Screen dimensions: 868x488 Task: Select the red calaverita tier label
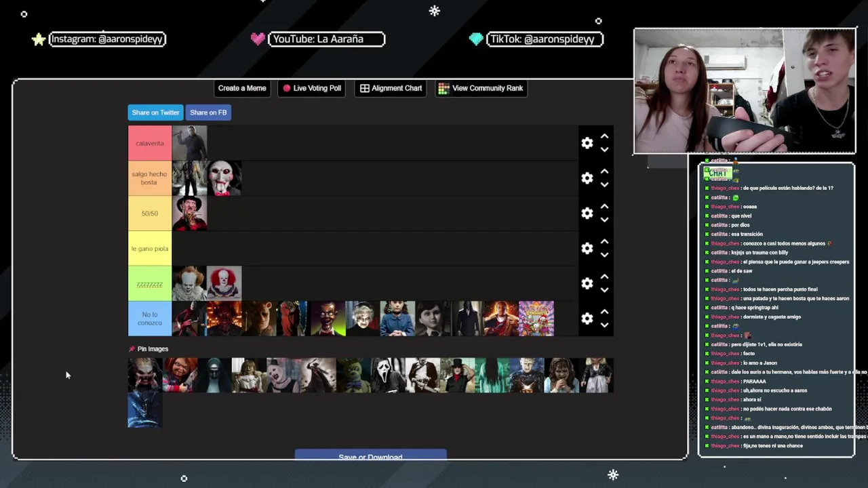click(x=150, y=143)
